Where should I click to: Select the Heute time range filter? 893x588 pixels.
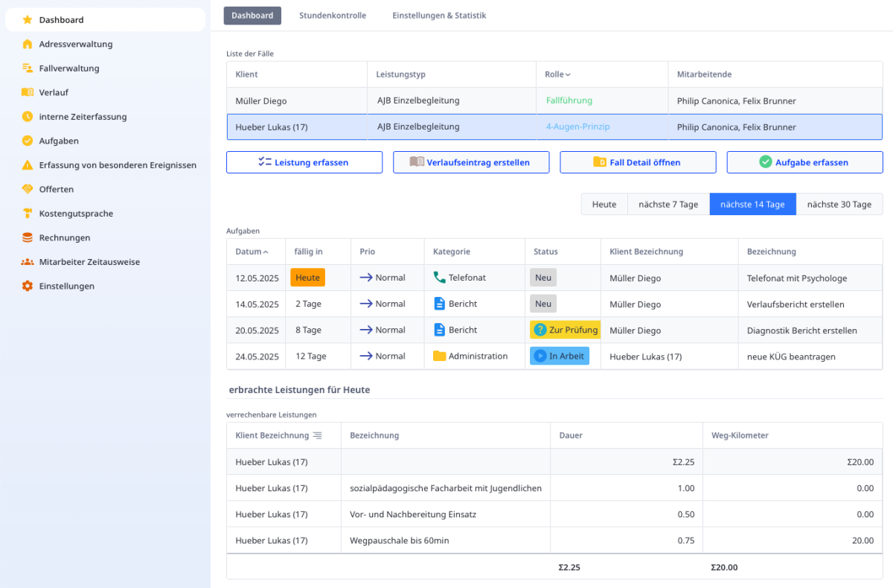604,205
